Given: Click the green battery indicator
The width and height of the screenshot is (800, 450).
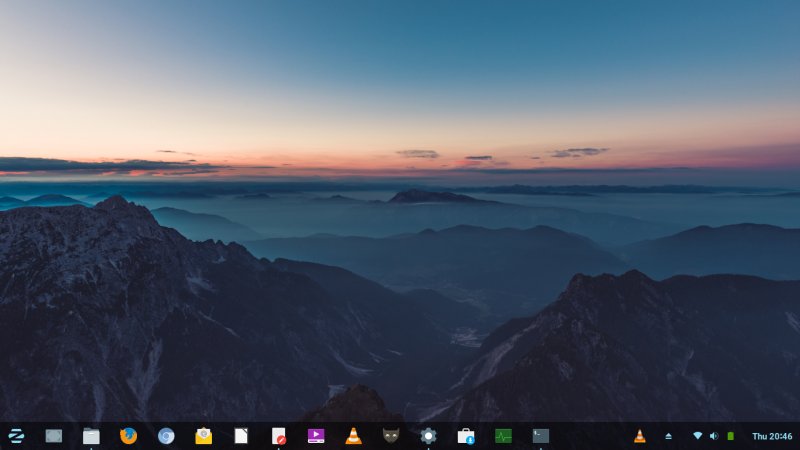Looking at the screenshot, I should click(731, 436).
